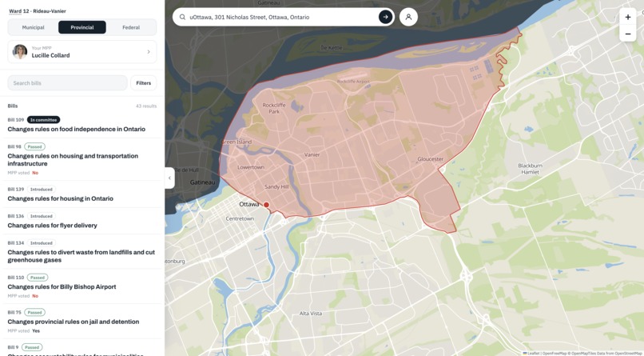Click the Gatineau map label

(202, 182)
